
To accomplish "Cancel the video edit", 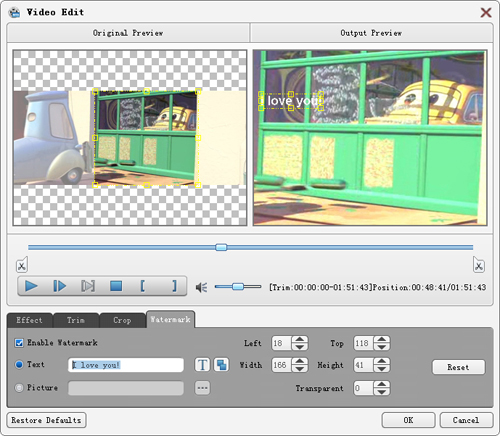I will tap(466, 420).
